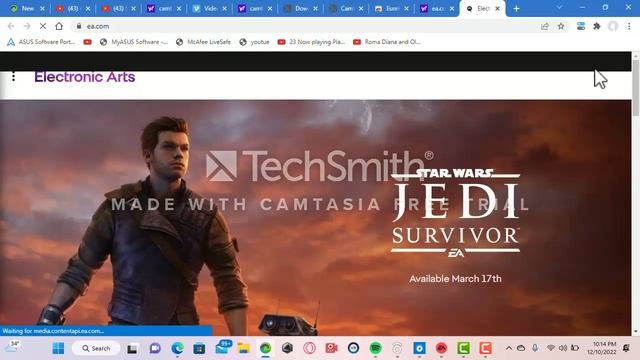Screen dimensions: 640x360
Task: Launch Microsoft Edge from taskbar
Action: [177, 348]
